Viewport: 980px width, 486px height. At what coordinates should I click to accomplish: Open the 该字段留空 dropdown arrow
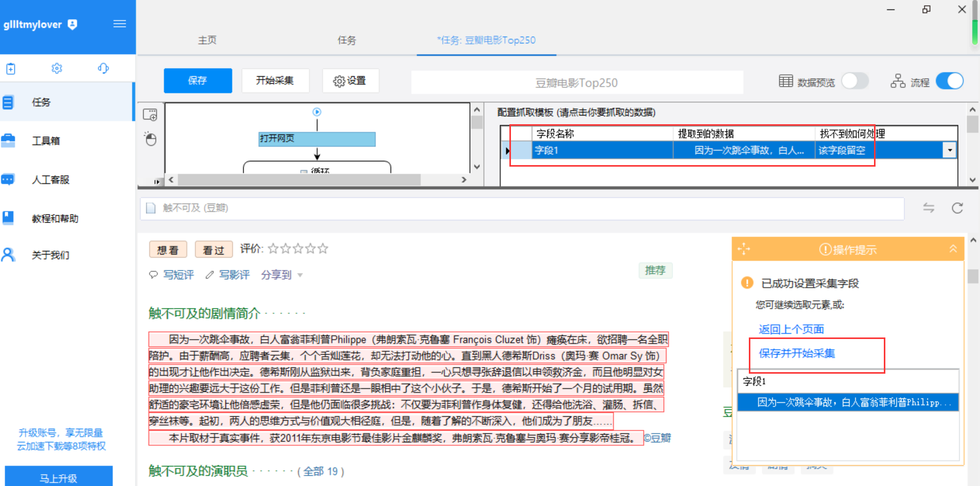tap(949, 150)
